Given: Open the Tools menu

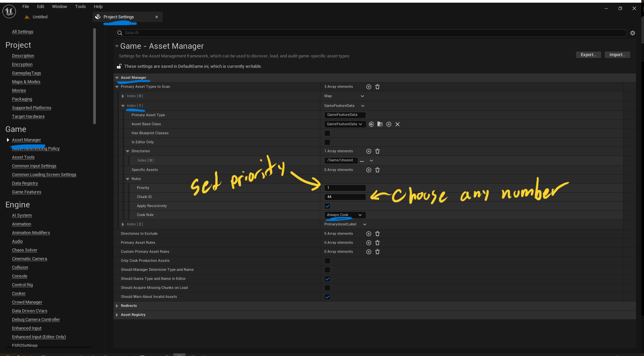Looking at the screenshot, I should point(80,6).
